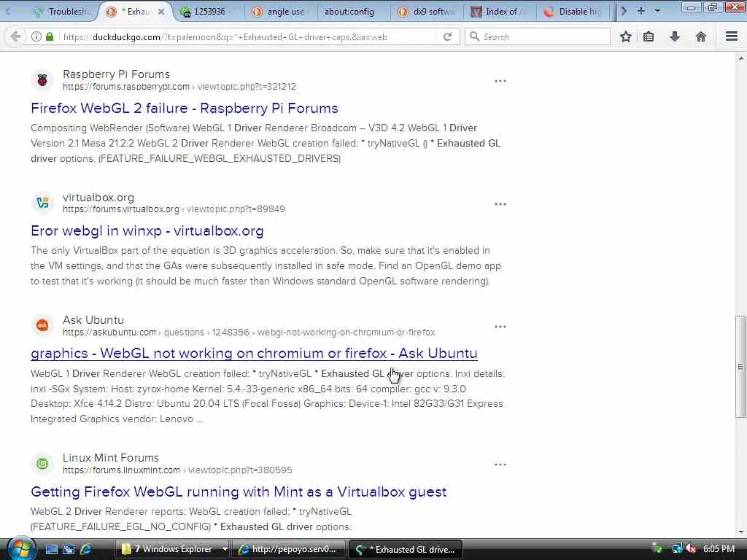Open the bookmarks list icon
747x560 pixels.
pos(649,36)
